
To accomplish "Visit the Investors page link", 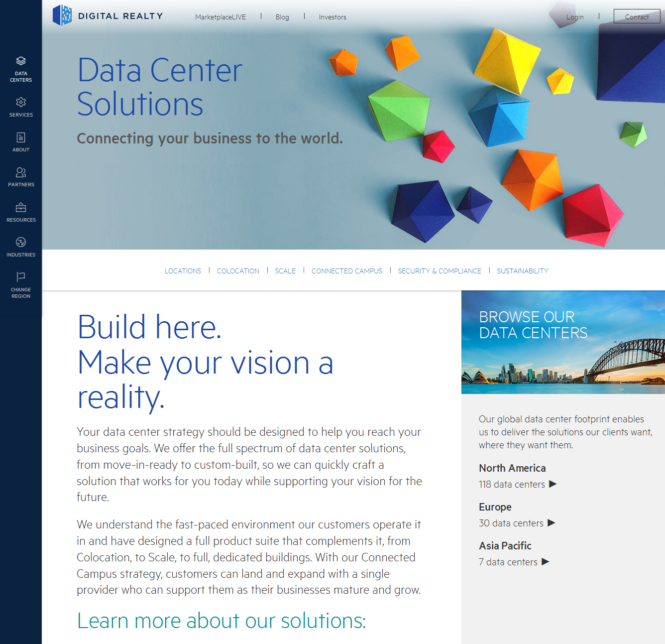I will point(332,17).
